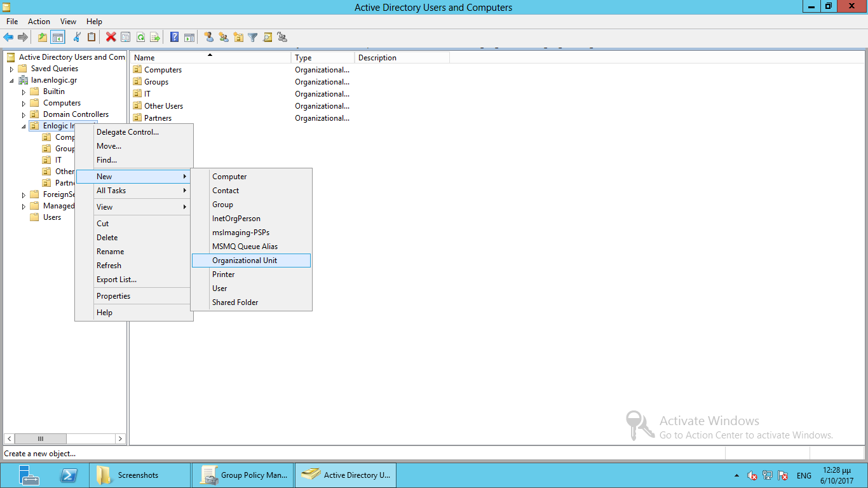The width and height of the screenshot is (868, 488).
Task: Open the All Tasks submenu
Action: pyautogui.click(x=133, y=191)
